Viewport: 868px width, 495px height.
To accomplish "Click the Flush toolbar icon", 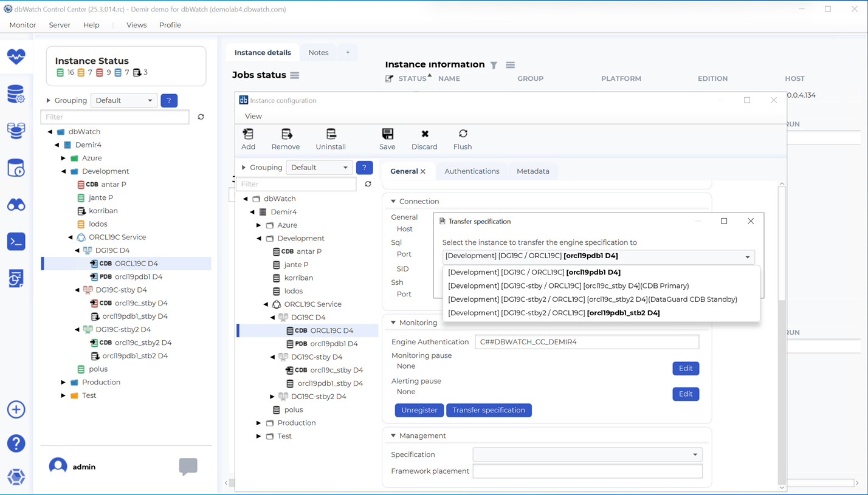I will [x=463, y=134].
